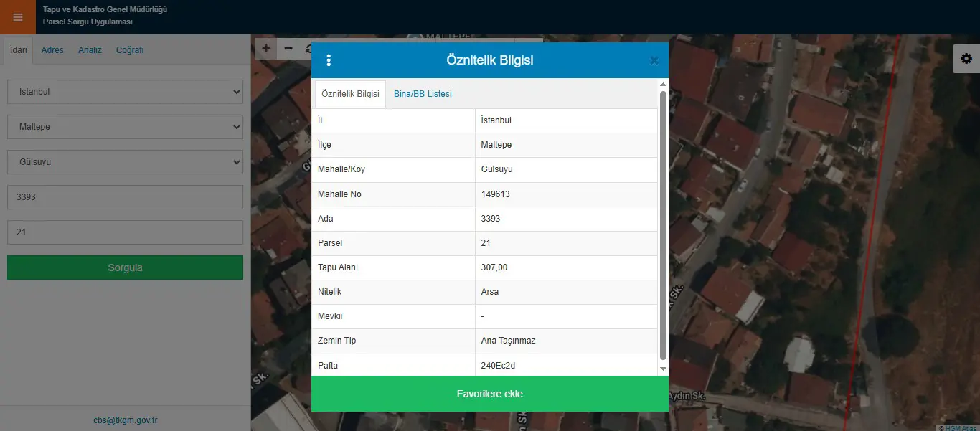Click the Tapu Alanı value 307,00

click(494, 267)
